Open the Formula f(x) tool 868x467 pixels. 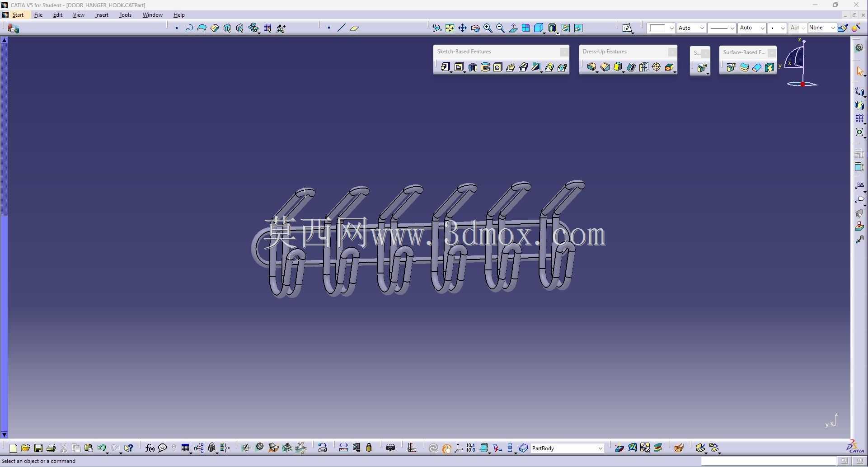[150, 448]
